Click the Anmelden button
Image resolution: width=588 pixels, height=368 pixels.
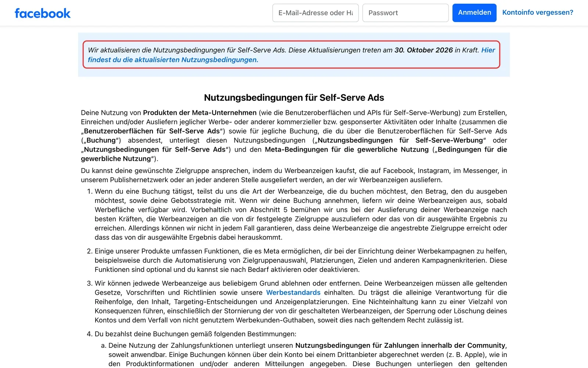[x=474, y=13]
